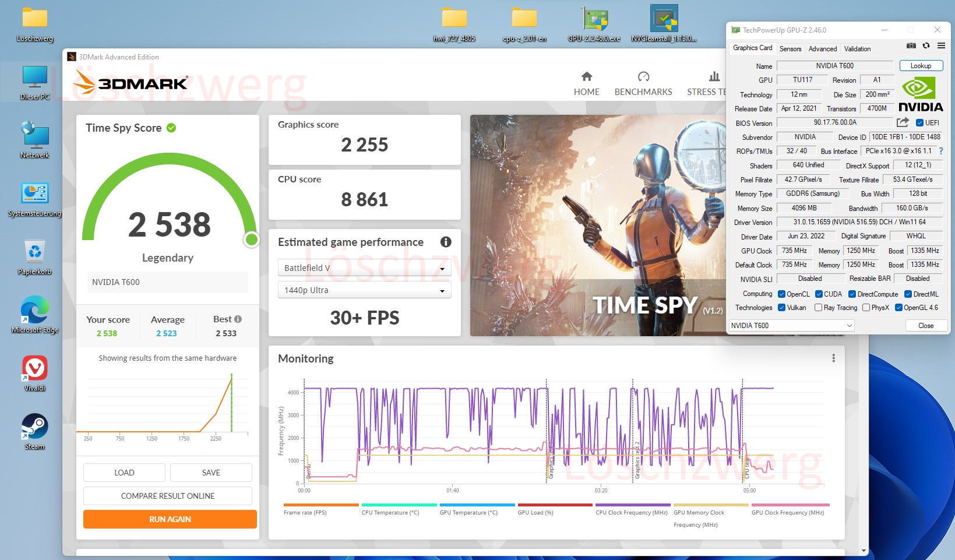Click the green verified check beside Time Spy Score
955x560 pixels.
pyautogui.click(x=171, y=128)
